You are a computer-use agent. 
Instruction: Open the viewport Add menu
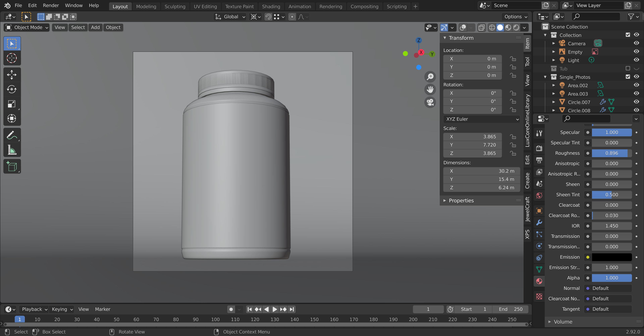tap(95, 27)
